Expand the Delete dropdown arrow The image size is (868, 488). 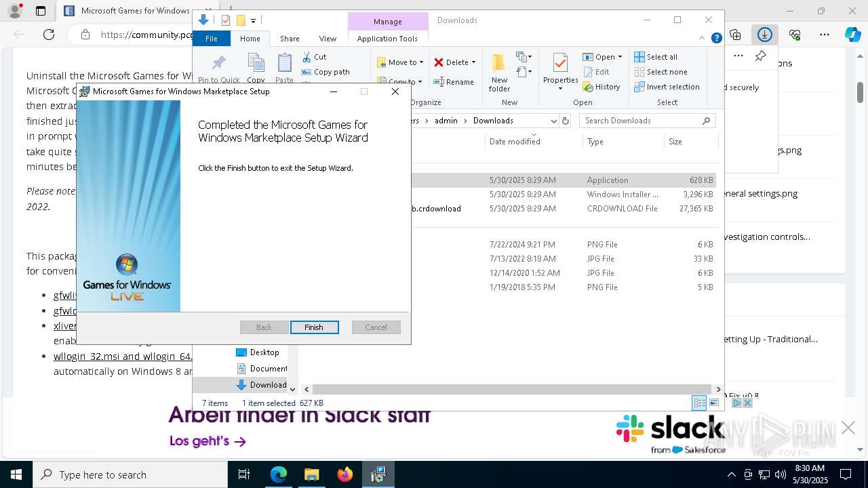473,62
